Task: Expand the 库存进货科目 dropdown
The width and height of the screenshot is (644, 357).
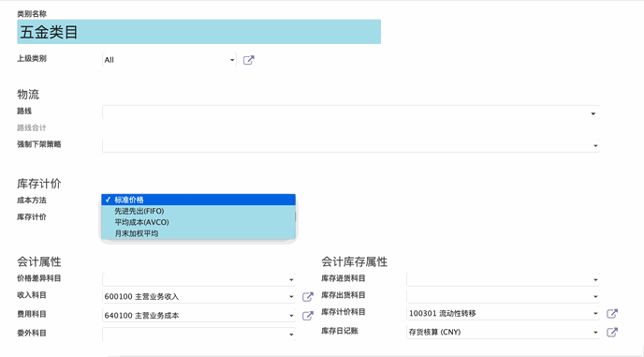Action: tap(595, 279)
